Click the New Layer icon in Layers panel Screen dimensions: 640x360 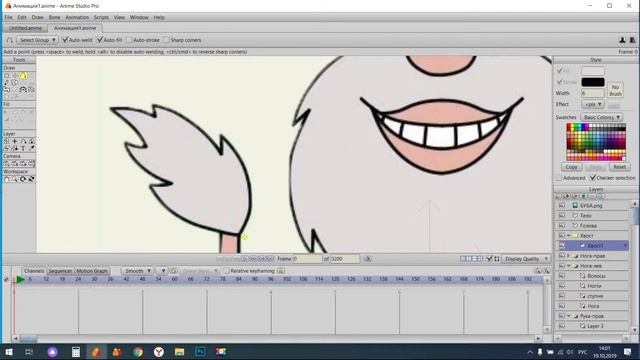pyautogui.click(x=558, y=196)
